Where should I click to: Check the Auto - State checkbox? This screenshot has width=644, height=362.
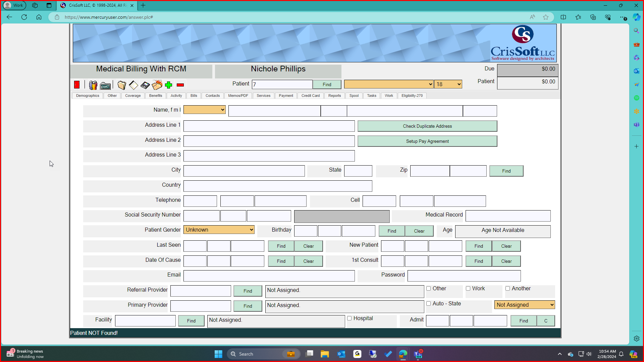coord(429,304)
